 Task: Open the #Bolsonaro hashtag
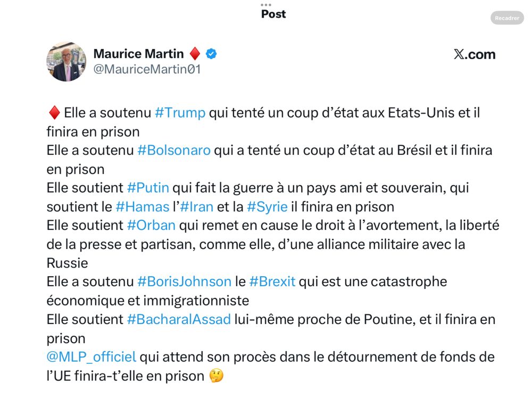pos(174,151)
